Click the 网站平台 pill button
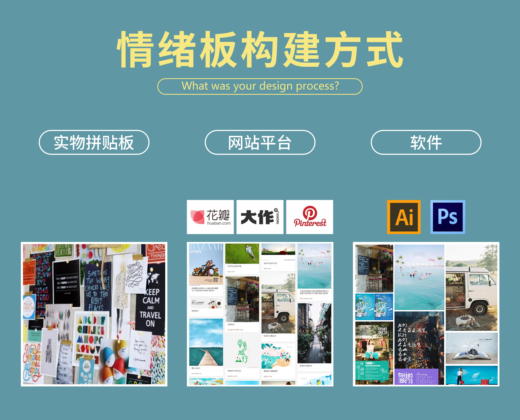 pyautogui.click(x=260, y=142)
